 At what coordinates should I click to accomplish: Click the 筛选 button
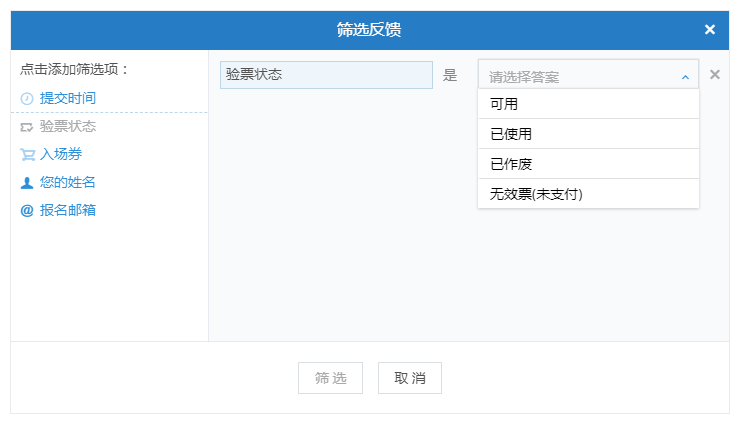point(330,378)
